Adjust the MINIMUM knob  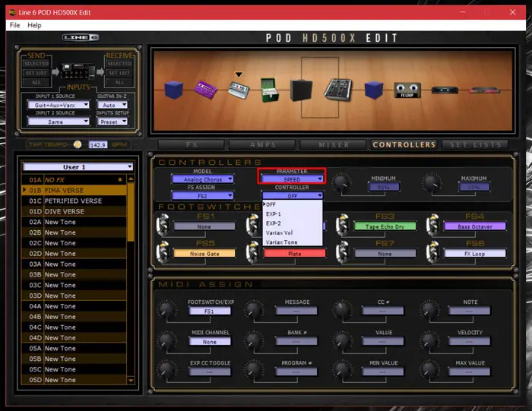(x=342, y=182)
